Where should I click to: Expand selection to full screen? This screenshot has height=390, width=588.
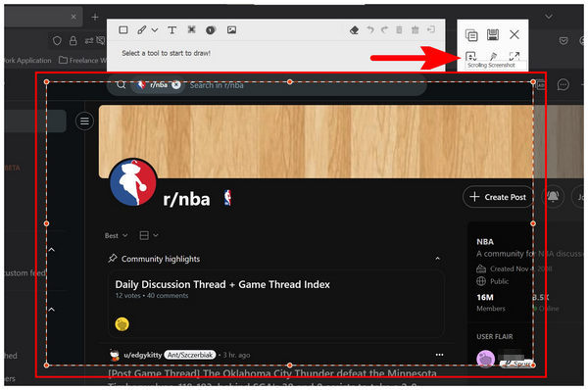[x=514, y=56]
